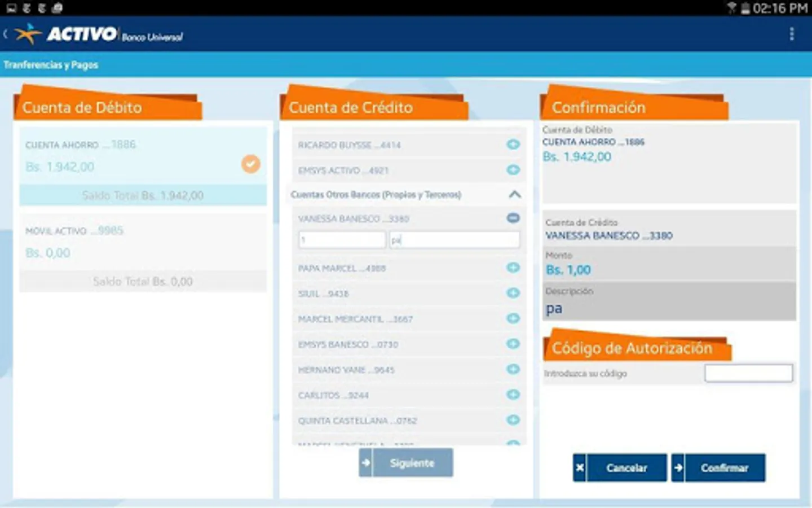
Task: Tap the Wi-Fi signal icon in status bar
Action: point(732,8)
